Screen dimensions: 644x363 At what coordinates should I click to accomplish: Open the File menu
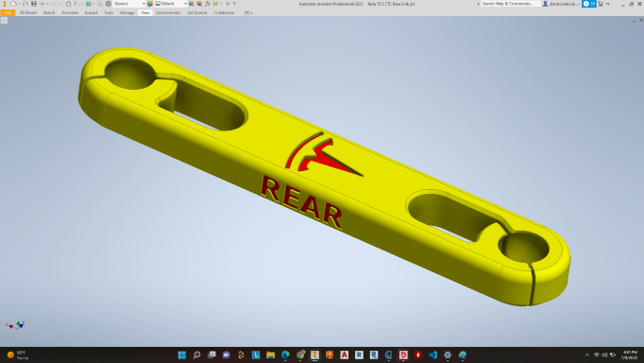pyautogui.click(x=8, y=12)
